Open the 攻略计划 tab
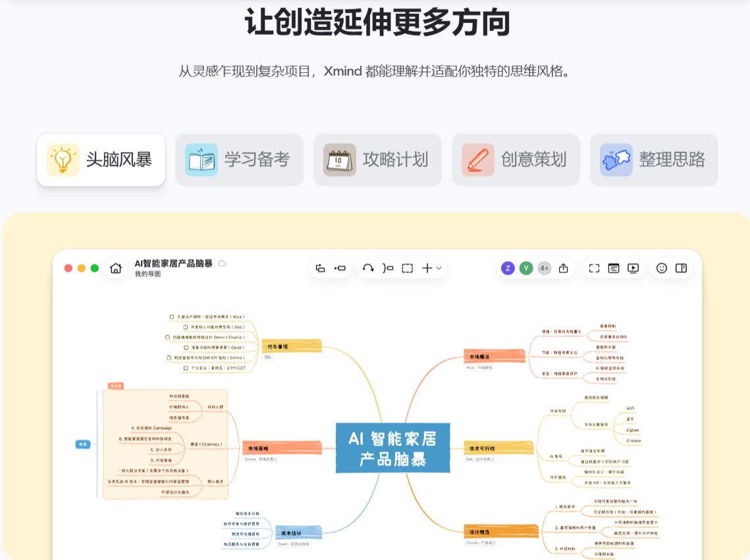This screenshot has width=750, height=560. coord(377,160)
